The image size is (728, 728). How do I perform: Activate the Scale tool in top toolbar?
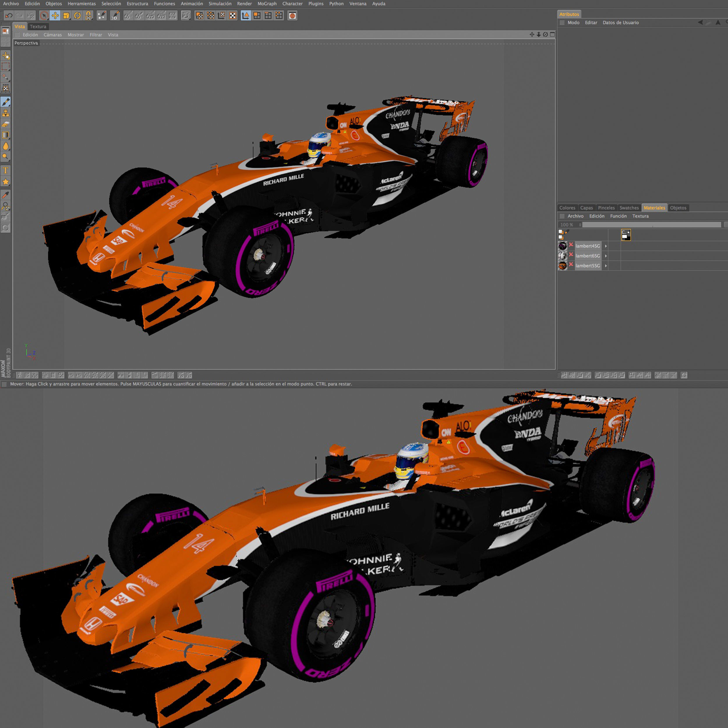(66, 16)
